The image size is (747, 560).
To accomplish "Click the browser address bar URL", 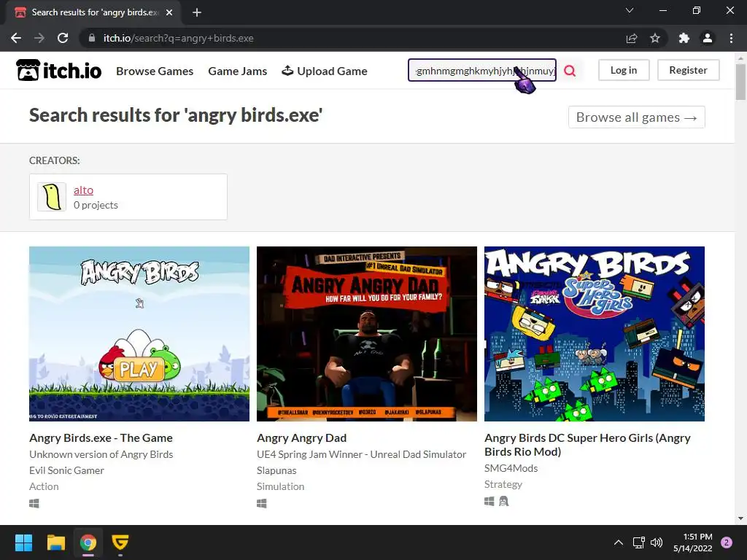I will pos(179,38).
